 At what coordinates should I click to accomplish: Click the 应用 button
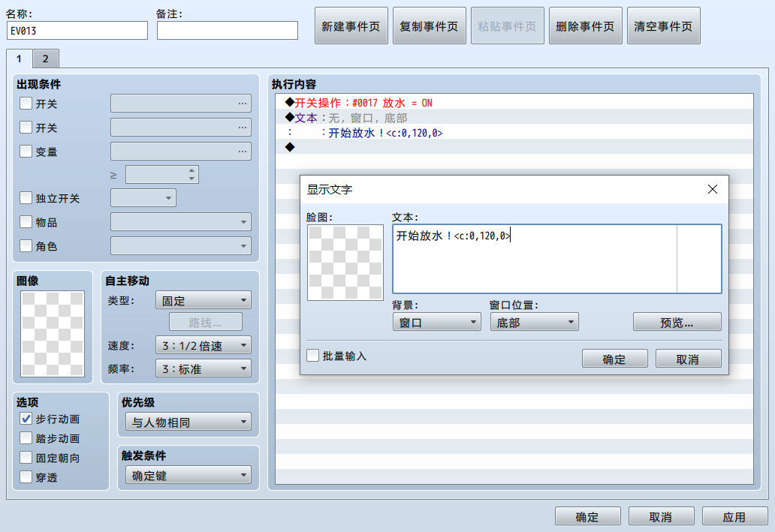[x=735, y=516]
